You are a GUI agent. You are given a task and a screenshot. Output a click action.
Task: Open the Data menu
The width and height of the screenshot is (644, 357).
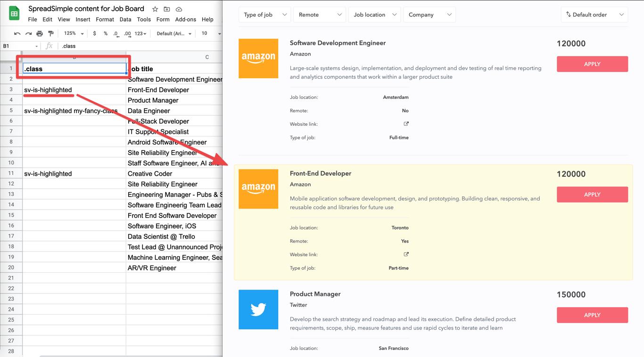pos(125,20)
